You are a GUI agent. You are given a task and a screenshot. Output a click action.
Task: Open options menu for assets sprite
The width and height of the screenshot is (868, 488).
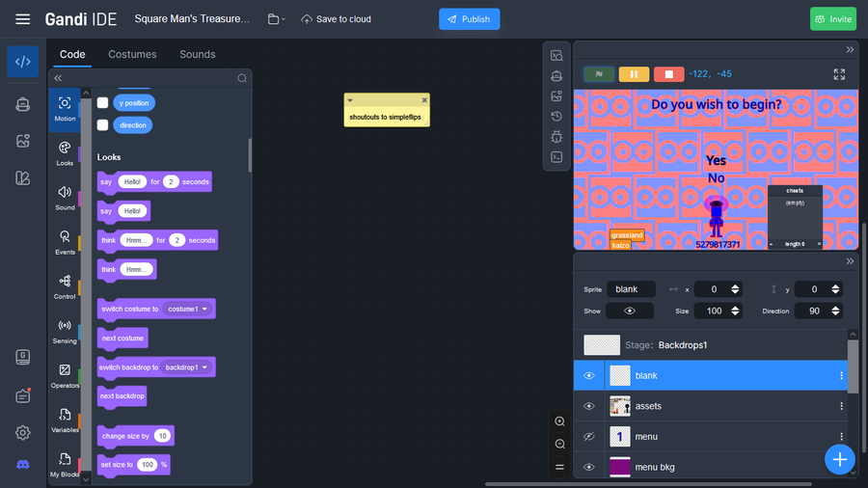tap(841, 406)
